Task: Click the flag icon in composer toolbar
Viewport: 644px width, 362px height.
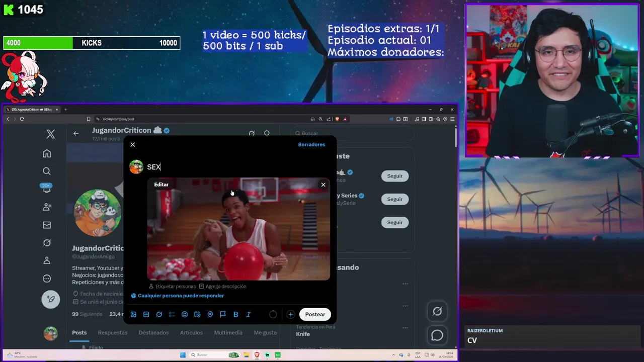Action: [x=223, y=314]
